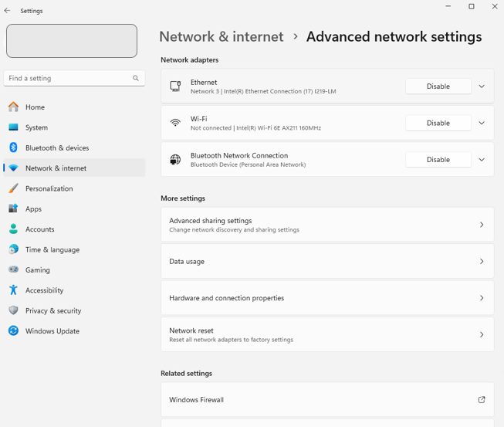Viewport: 504px width, 427px height.
Task: Click the search magnifier icon
Action: coord(136,78)
